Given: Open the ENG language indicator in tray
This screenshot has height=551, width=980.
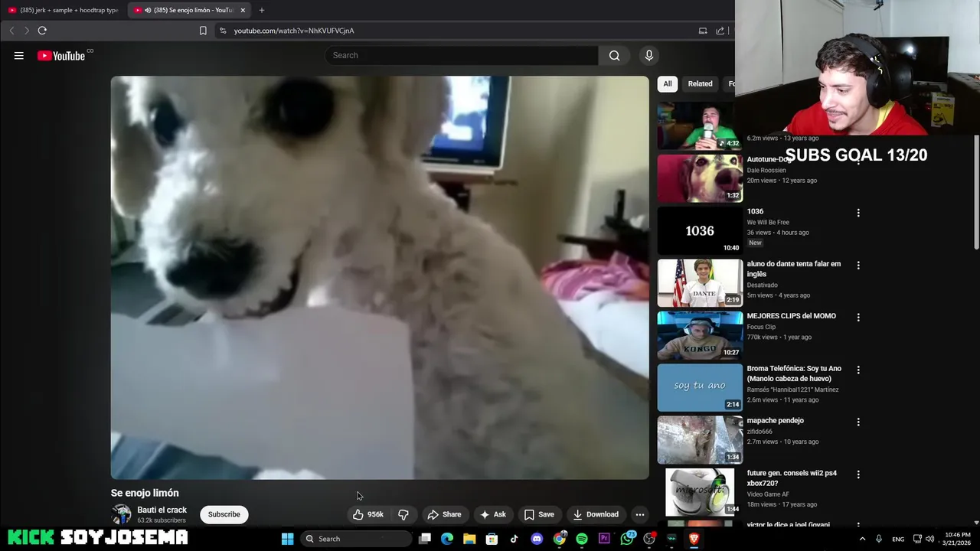Looking at the screenshot, I should [898, 539].
